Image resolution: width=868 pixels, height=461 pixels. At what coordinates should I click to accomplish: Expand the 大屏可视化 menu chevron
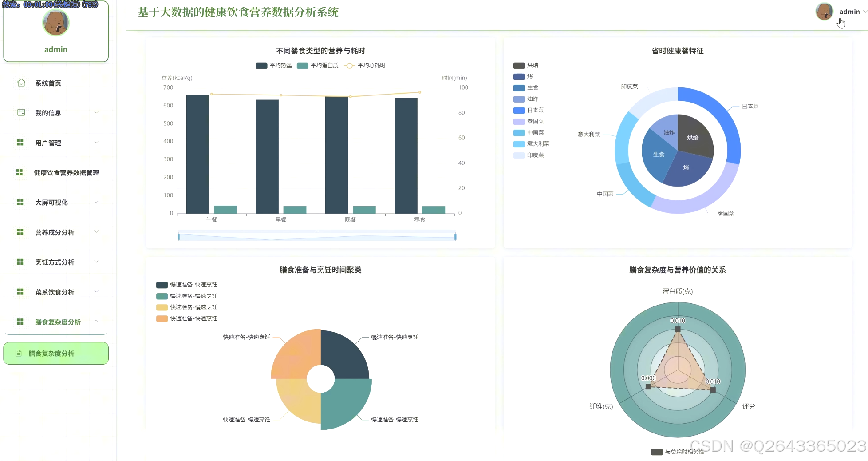click(96, 202)
